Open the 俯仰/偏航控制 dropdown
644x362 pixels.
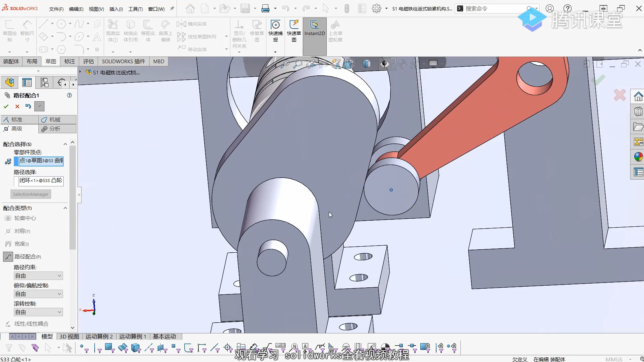(38, 294)
